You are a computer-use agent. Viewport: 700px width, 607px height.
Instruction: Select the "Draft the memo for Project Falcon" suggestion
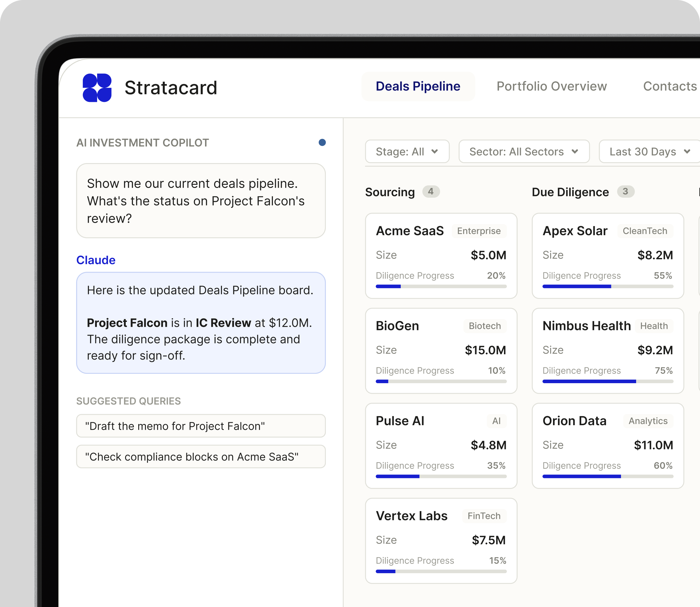pos(201,426)
